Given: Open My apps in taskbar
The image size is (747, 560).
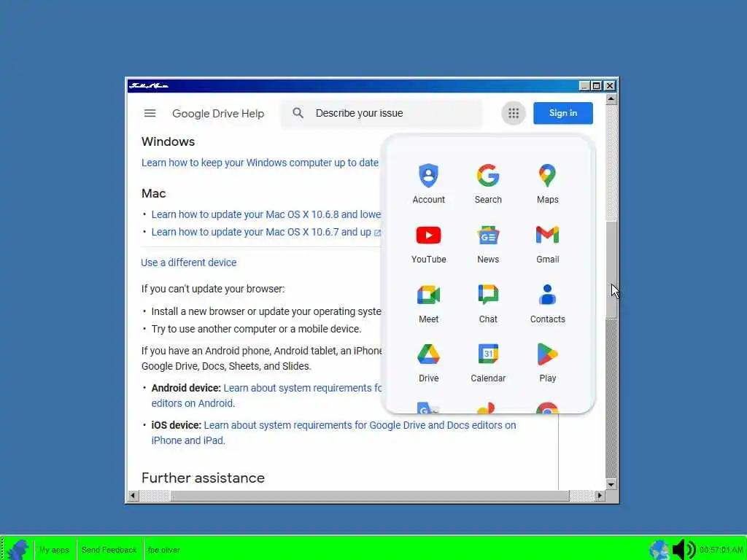Looking at the screenshot, I should (54, 550).
